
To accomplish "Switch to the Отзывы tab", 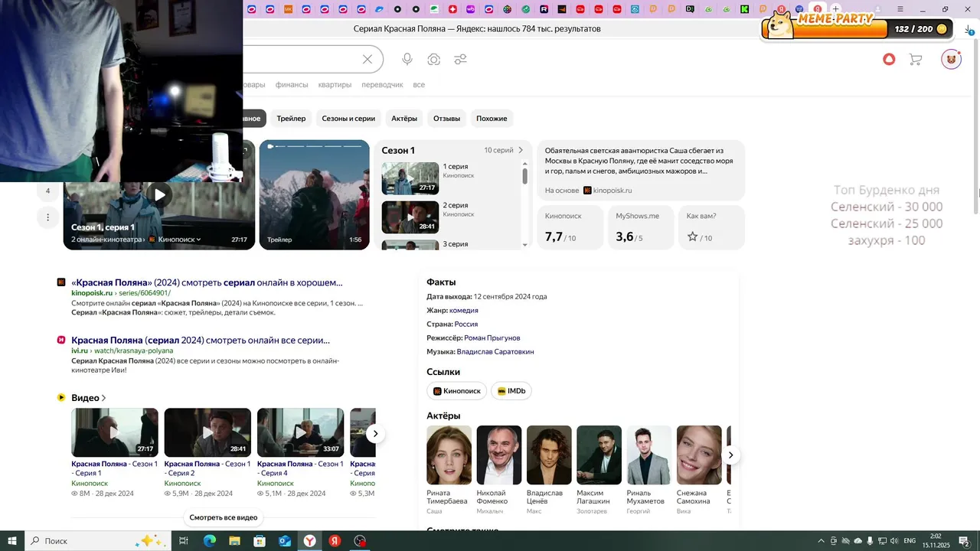I will [x=447, y=118].
